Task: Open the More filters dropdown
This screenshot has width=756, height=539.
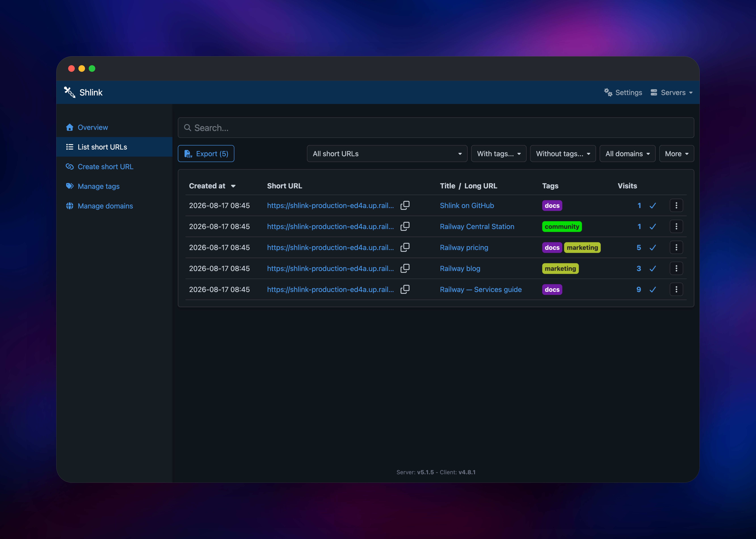Action: tap(677, 154)
